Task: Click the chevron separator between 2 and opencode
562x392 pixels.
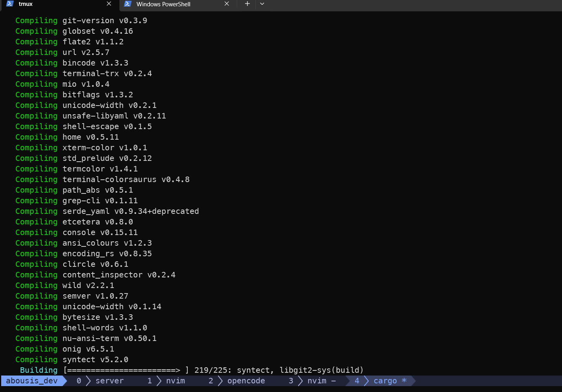Action: coord(220,381)
